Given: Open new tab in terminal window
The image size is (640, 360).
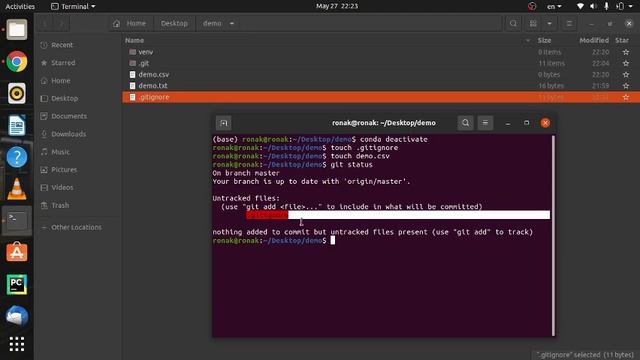Looking at the screenshot, I should [x=224, y=123].
